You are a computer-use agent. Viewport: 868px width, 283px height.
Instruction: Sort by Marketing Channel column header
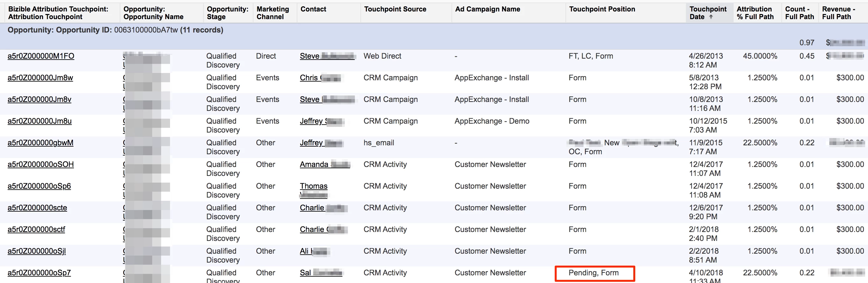[x=273, y=13]
